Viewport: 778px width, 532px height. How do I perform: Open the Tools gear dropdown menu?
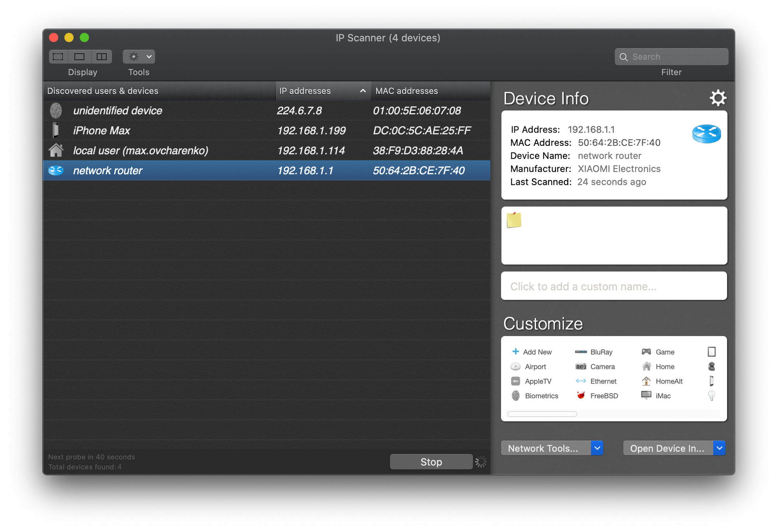point(139,57)
